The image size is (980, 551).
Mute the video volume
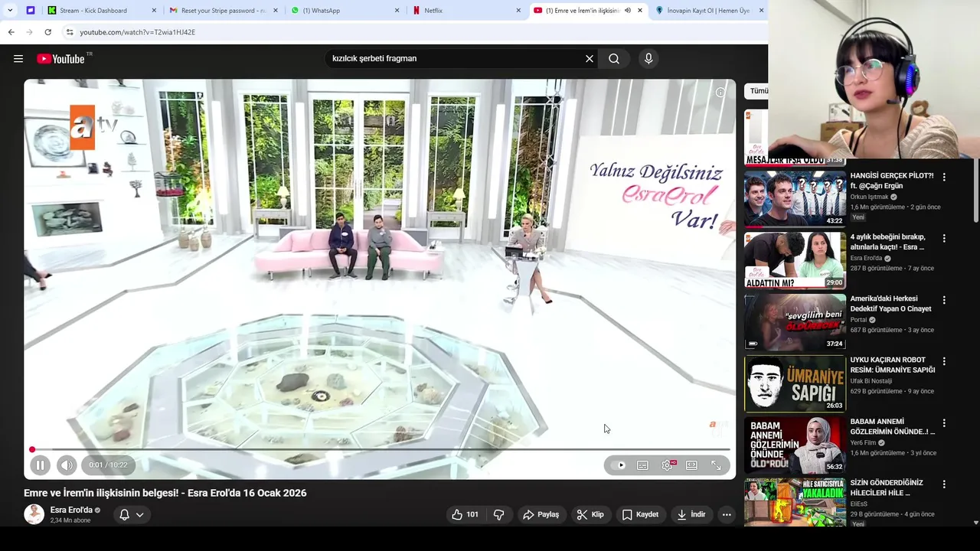67,465
